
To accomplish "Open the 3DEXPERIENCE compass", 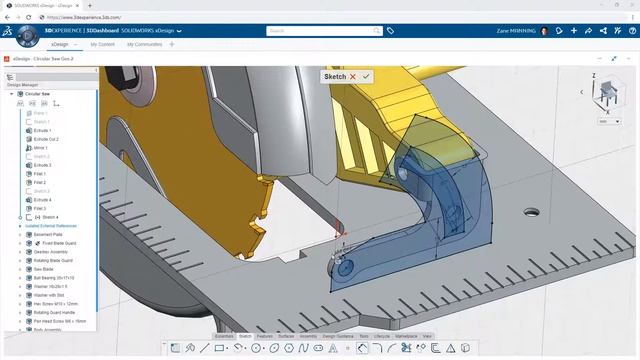I will point(27,36).
